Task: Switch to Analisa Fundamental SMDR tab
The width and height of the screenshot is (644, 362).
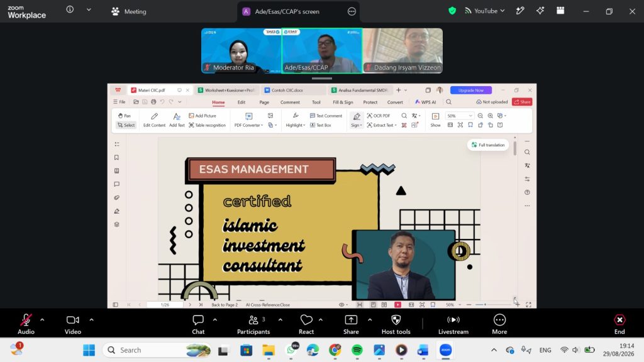Action: tap(360, 90)
